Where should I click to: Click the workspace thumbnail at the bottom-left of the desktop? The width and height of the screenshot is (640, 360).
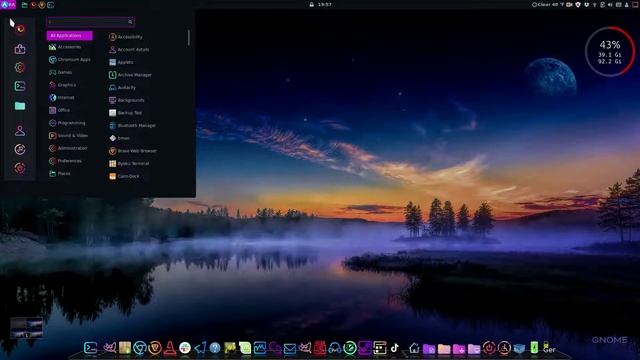click(x=27, y=328)
